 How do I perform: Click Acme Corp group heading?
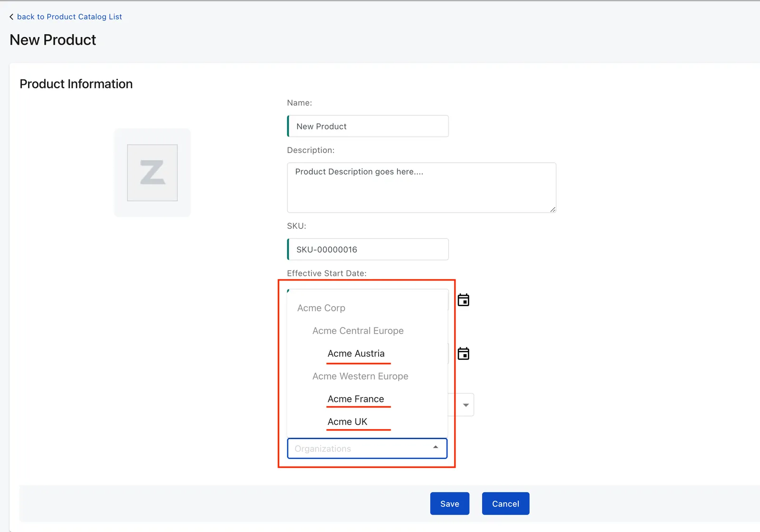pyautogui.click(x=321, y=308)
